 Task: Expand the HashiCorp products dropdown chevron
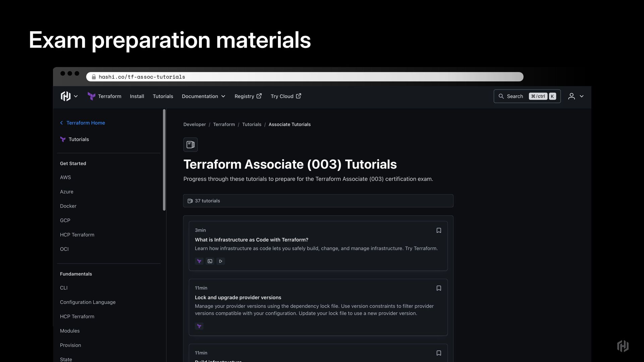coord(76,96)
